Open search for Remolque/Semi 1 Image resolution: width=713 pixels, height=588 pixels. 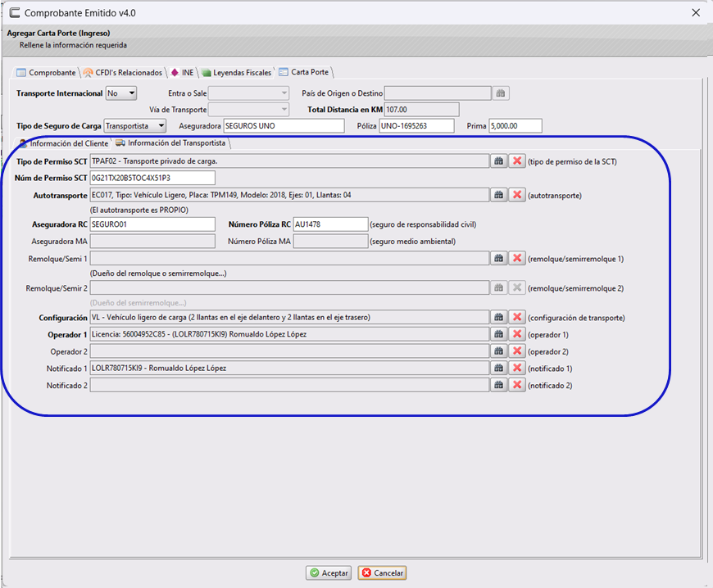click(x=498, y=258)
